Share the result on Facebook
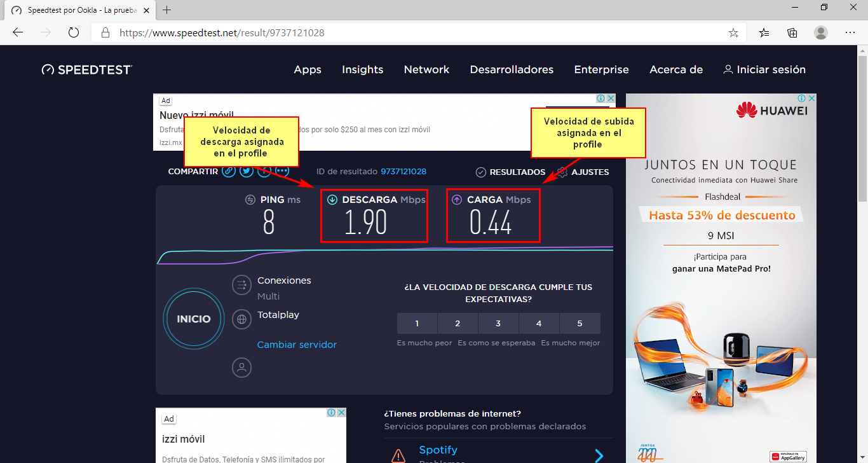This screenshot has height=463, width=868. [x=264, y=170]
